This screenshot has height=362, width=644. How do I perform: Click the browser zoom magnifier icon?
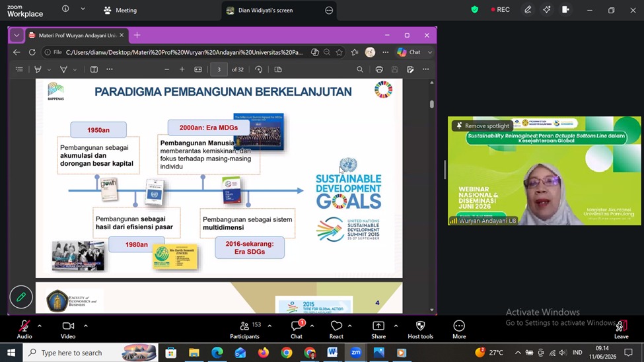tap(327, 52)
